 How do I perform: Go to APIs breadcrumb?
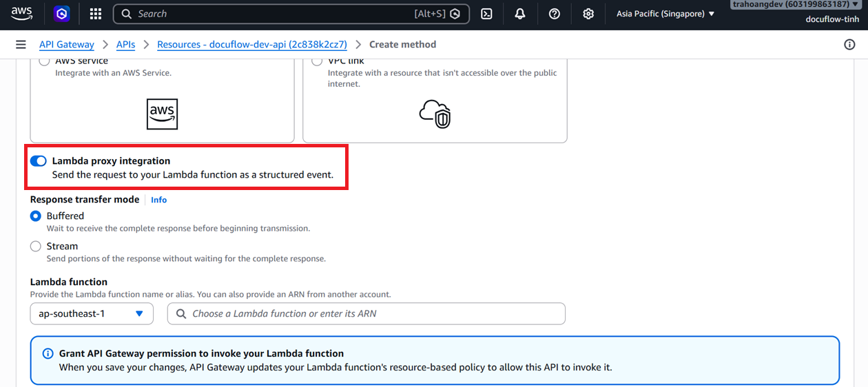point(125,44)
